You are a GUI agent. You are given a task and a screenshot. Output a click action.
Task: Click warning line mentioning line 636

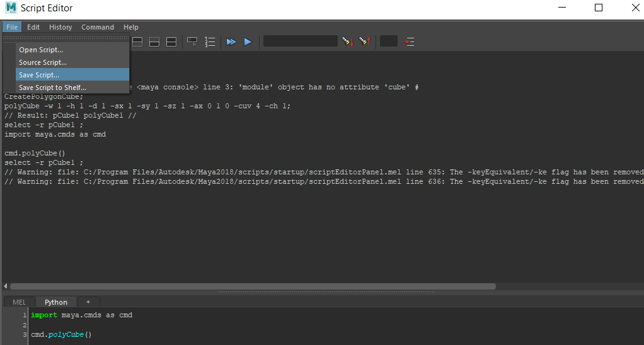click(324, 181)
